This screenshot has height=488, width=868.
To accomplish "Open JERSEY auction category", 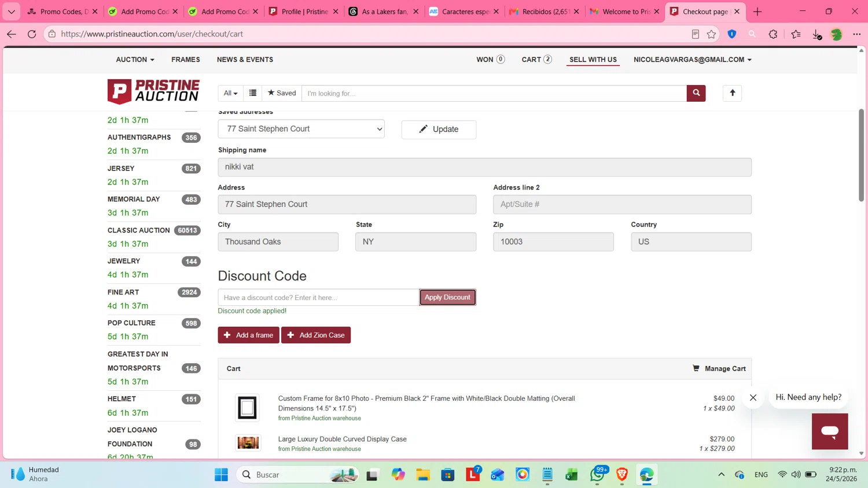I will (121, 168).
